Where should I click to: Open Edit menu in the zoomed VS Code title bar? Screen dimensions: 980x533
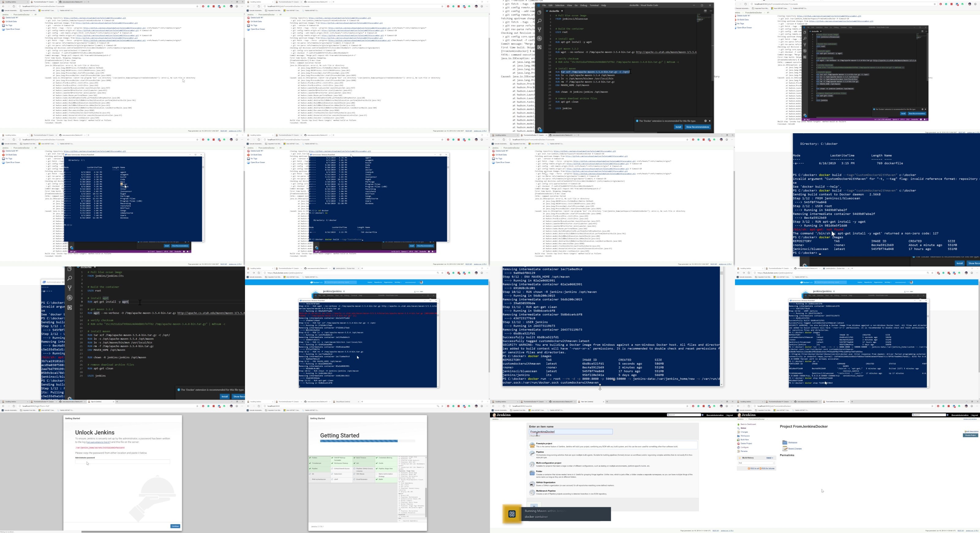tap(551, 5)
